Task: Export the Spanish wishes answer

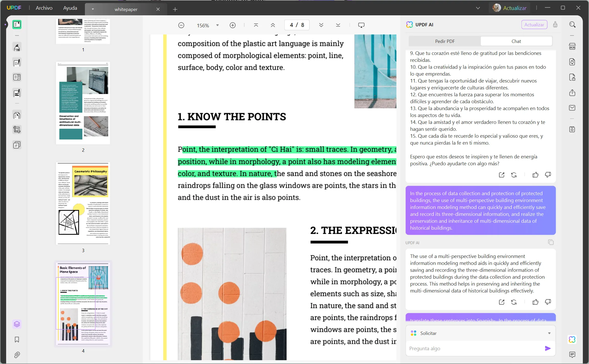Action: 502,175
